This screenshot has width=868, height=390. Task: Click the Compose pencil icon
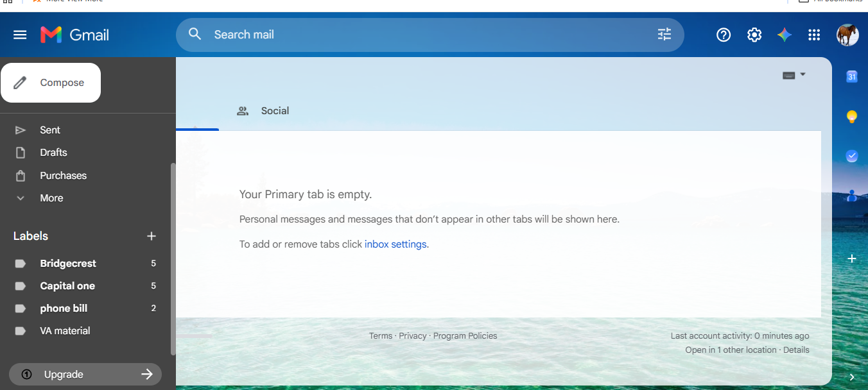tap(20, 83)
